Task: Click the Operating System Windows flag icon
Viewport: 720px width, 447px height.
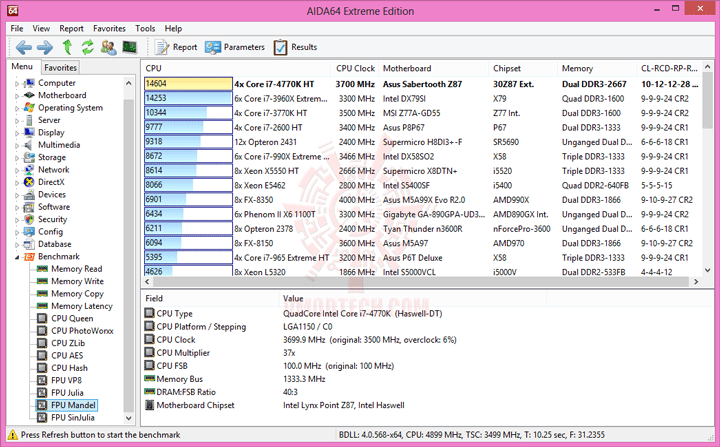Action: (29, 108)
